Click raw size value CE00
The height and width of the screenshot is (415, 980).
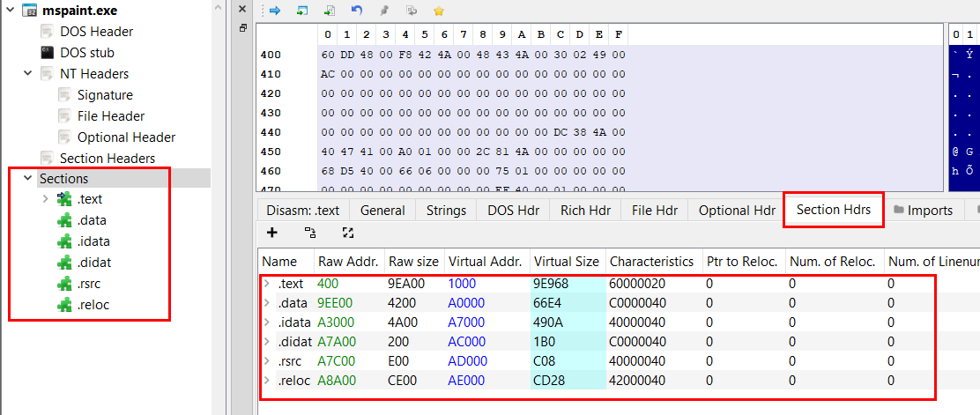[x=403, y=381]
